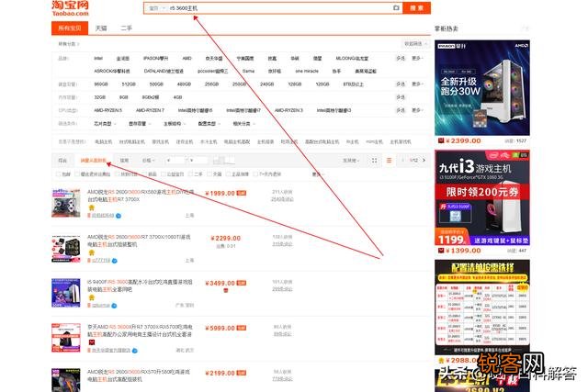The image size is (588, 392).
Task: Open Wangwang chat for ¥1999.00 listing seller
Action: click(119, 216)
